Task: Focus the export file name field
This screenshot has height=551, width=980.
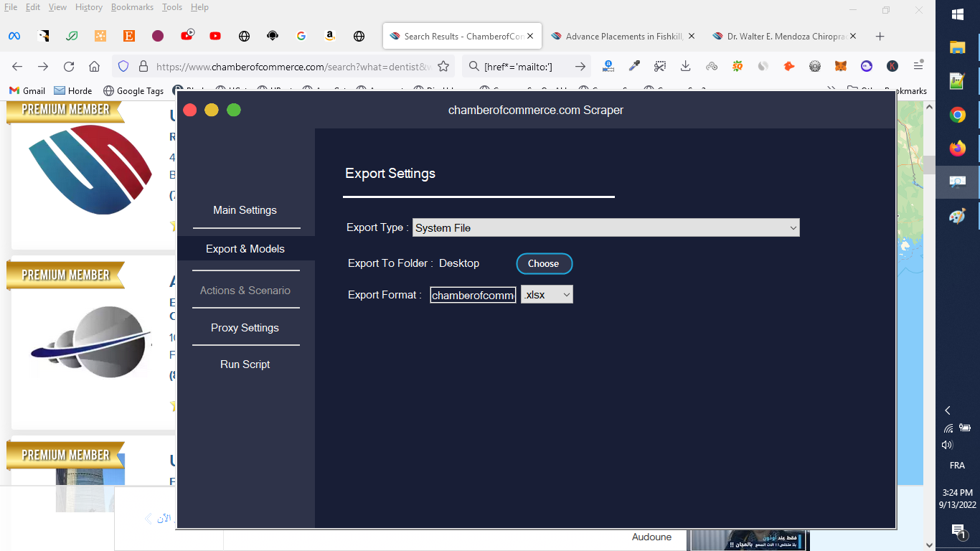Action: coord(473,295)
